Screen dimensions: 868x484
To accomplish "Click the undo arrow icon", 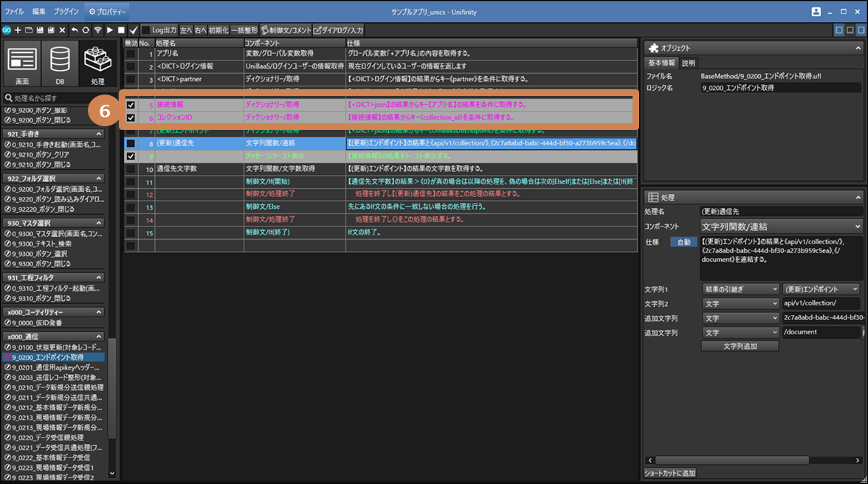I will tap(75, 30).
